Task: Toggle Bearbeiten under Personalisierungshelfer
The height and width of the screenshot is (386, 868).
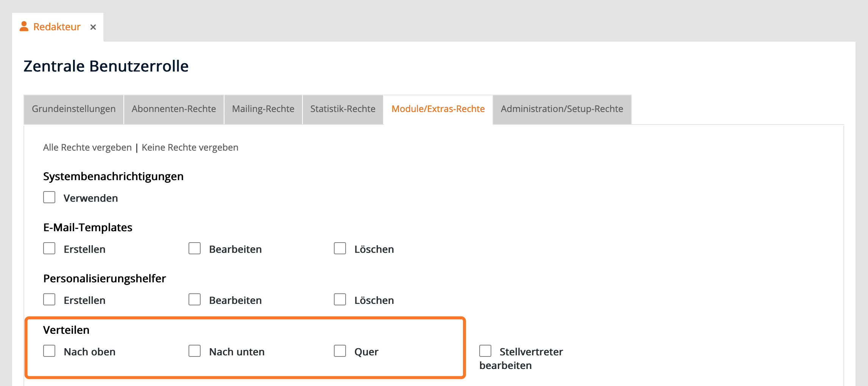Action: pos(195,300)
